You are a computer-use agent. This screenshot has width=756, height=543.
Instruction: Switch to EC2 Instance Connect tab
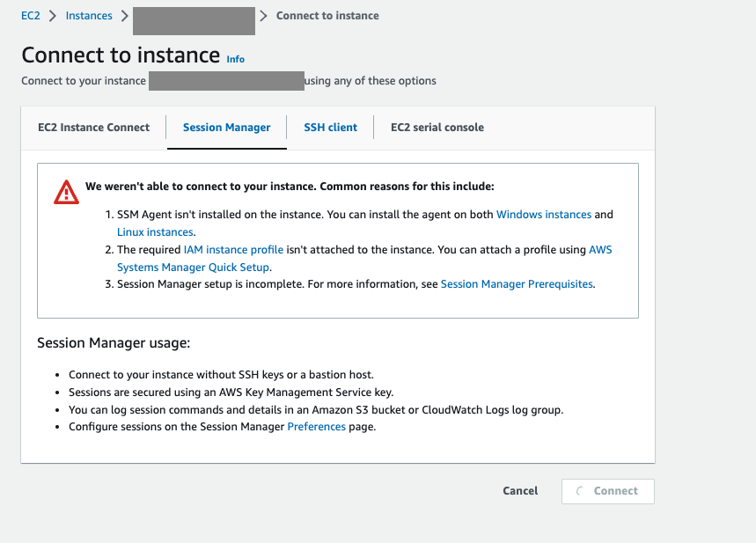coord(93,128)
